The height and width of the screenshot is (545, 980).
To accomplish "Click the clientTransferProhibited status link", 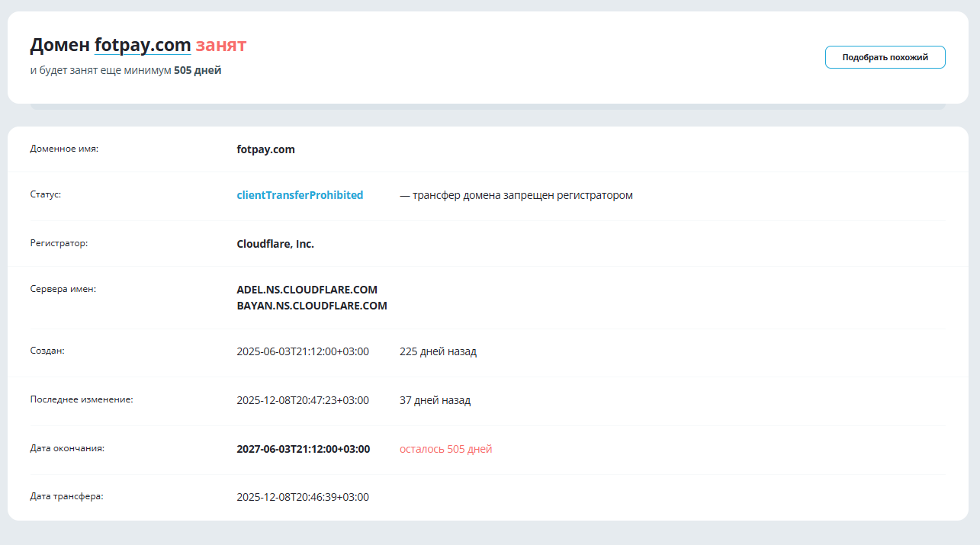I will [300, 195].
